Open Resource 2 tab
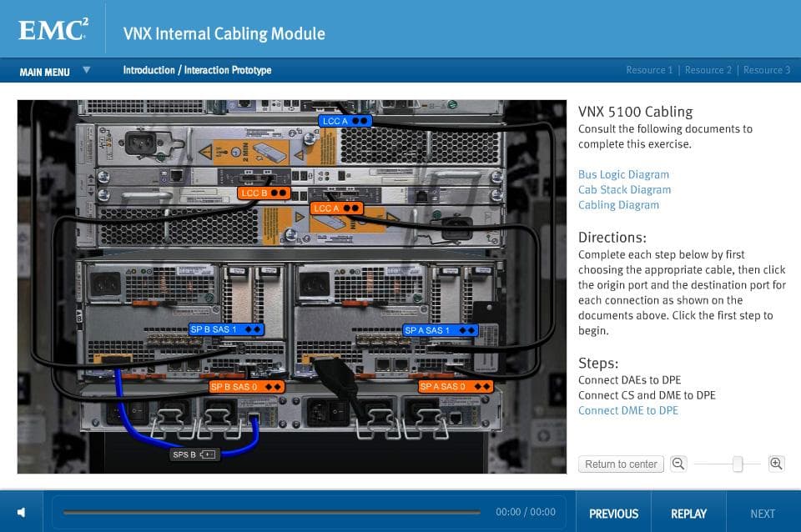The height and width of the screenshot is (532, 801). click(708, 70)
